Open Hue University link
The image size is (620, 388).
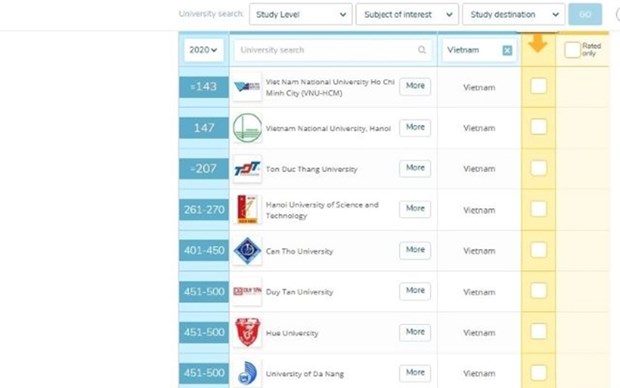(292, 333)
